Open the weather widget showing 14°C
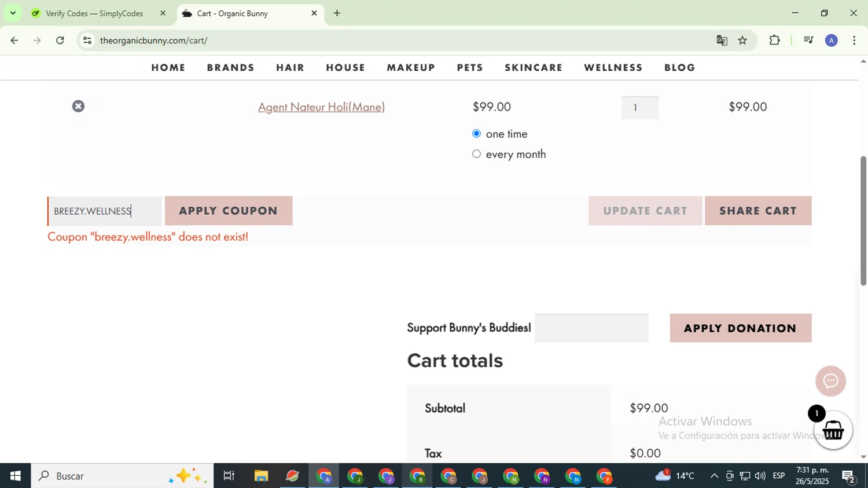This screenshot has height=488, width=868. click(675, 476)
